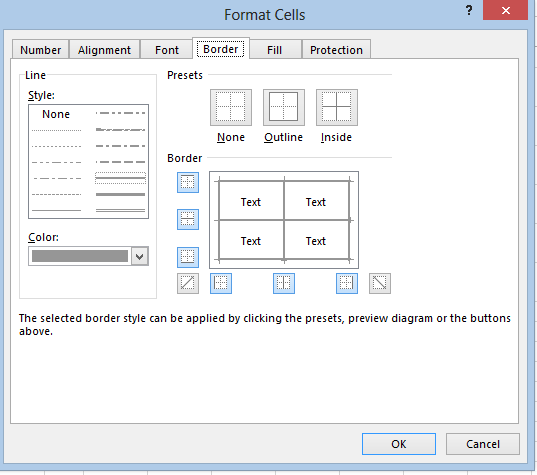Toggle the right border button
The width and height of the screenshot is (537, 475).
coord(347,283)
